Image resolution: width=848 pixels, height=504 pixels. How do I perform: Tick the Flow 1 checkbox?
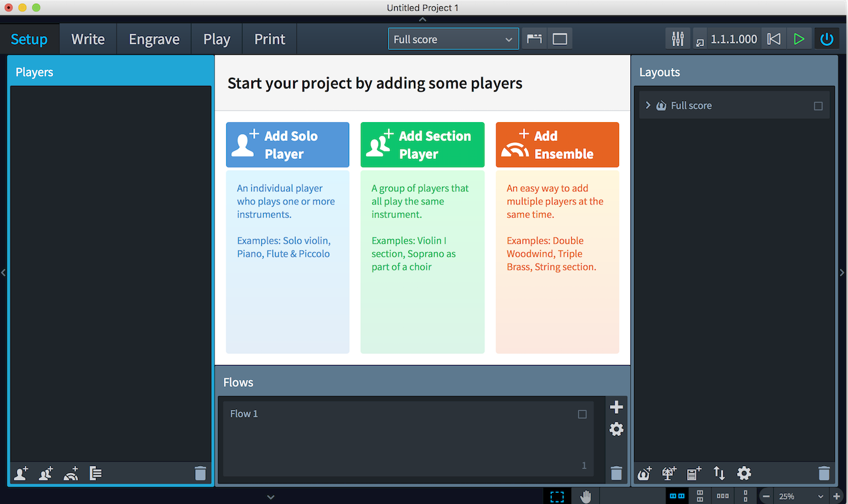[x=582, y=414]
